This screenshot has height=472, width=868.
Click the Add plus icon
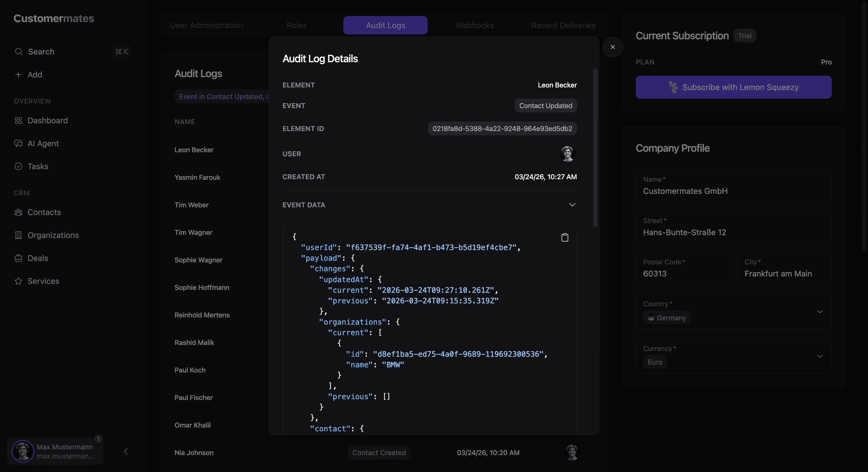19,74
